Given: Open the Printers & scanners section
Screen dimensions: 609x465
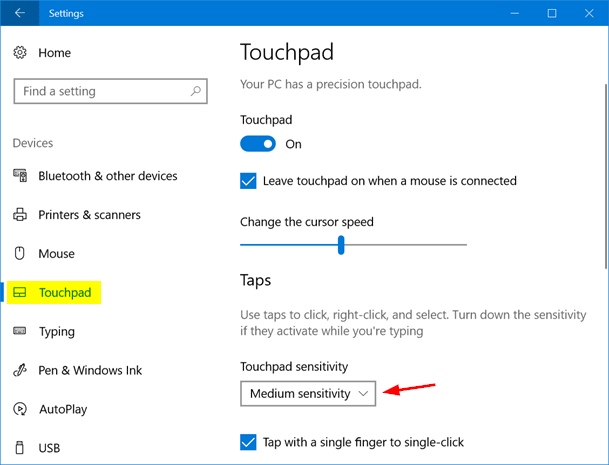Looking at the screenshot, I should coord(89,215).
